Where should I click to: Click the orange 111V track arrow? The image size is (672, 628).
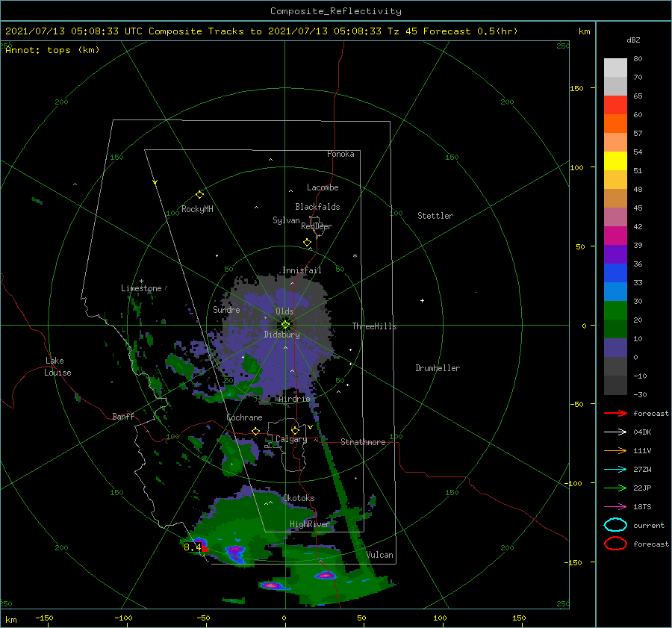pyautogui.click(x=615, y=450)
